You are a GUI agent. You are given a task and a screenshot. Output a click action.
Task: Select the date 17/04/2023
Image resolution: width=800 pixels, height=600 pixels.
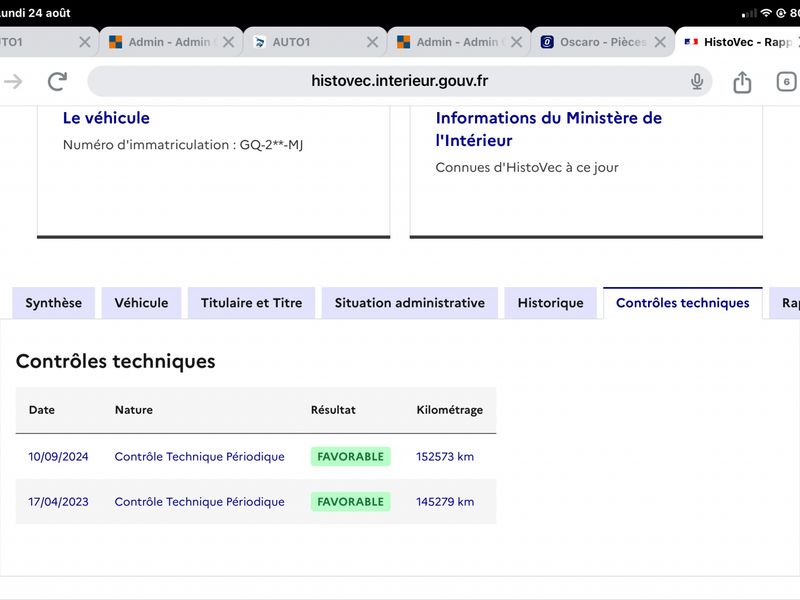(58, 502)
